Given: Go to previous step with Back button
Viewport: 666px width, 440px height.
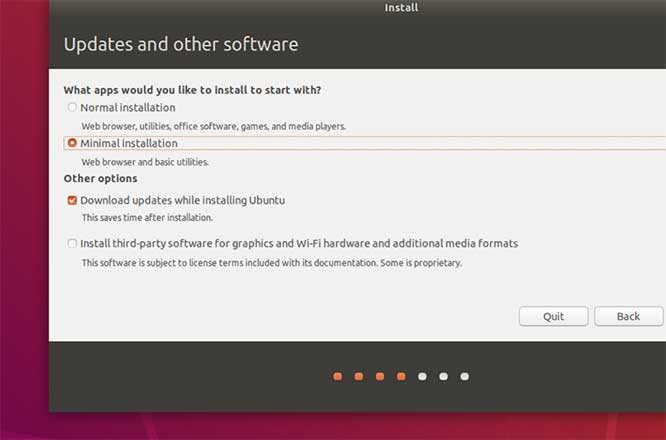Looking at the screenshot, I should [628, 316].
